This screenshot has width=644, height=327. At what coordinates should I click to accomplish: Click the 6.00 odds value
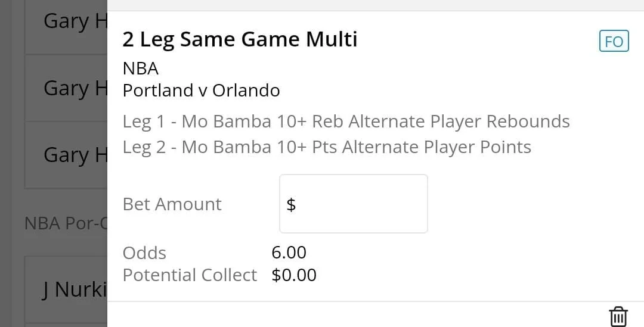(x=289, y=253)
